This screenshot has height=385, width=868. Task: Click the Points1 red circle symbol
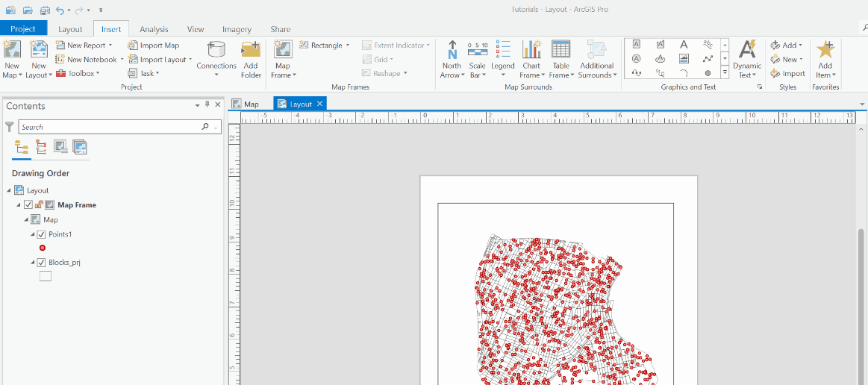pos(43,248)
